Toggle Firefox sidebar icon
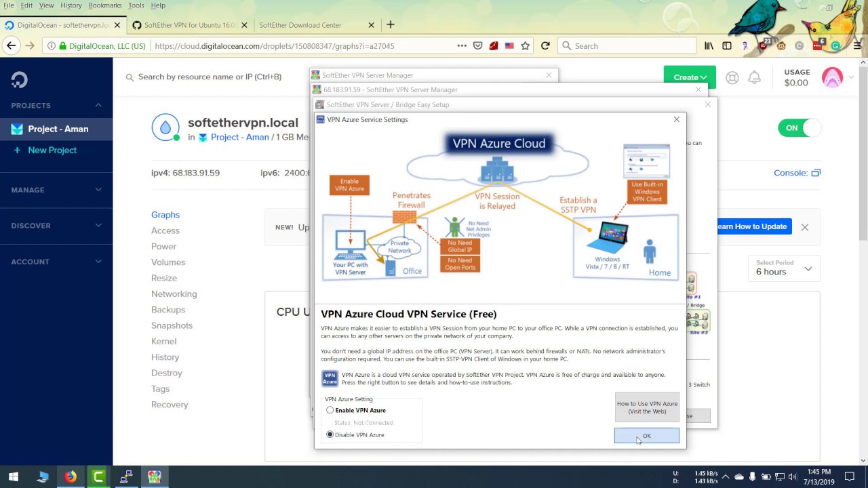Image resolution: width=868 pixels, height=488 pixels. pos(727,46)
